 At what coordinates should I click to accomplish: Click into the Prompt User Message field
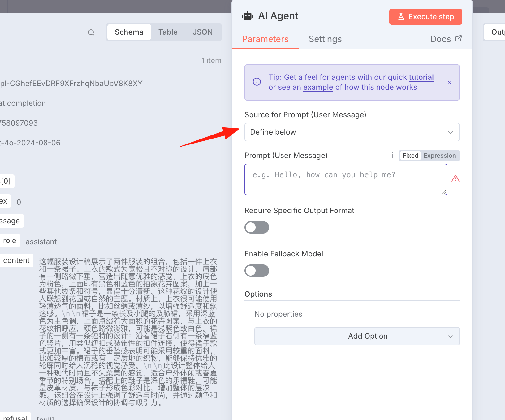tap(346, 179)
